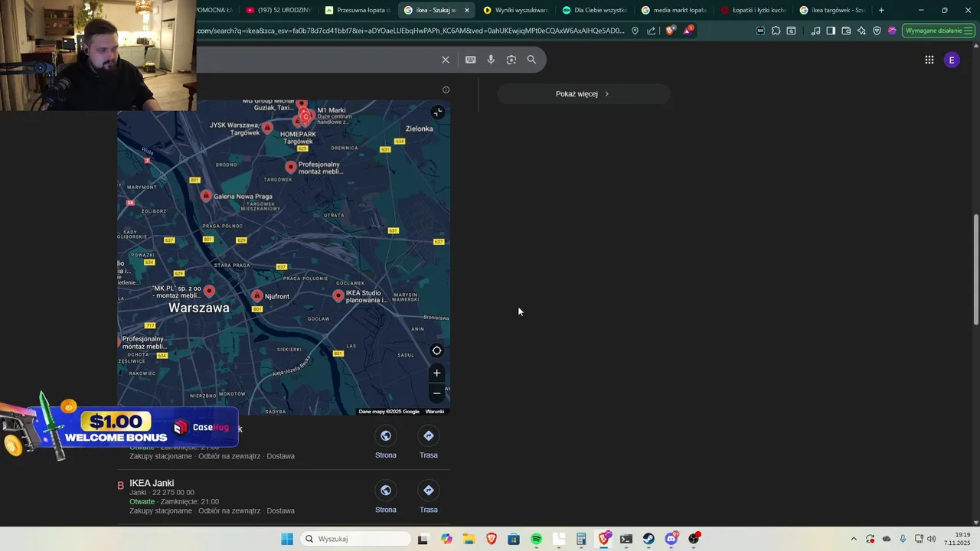Click the browser address bar URL
The width and height of the screenshot is (980, 551).
(x=410, y=31)
